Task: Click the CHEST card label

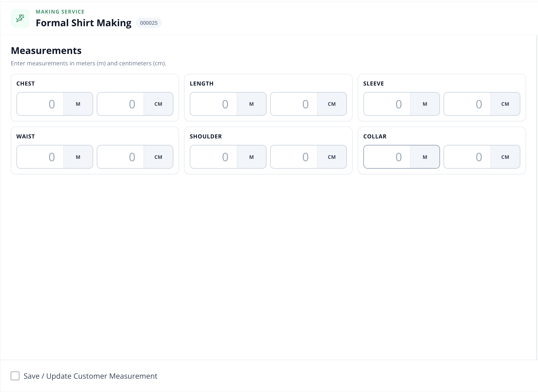Action: [26, 84]
